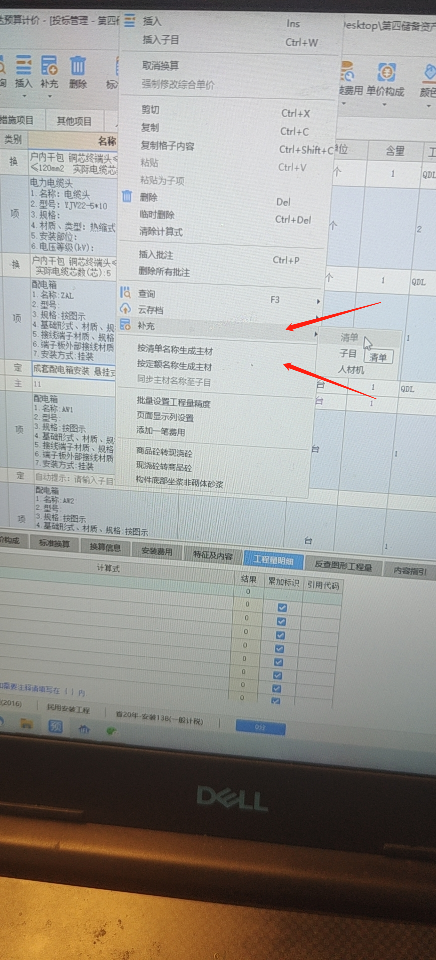Choose 现浇砼转商品砼 menu entry
The height and width of the screenshot is (960, 436).
coord(164,467)
